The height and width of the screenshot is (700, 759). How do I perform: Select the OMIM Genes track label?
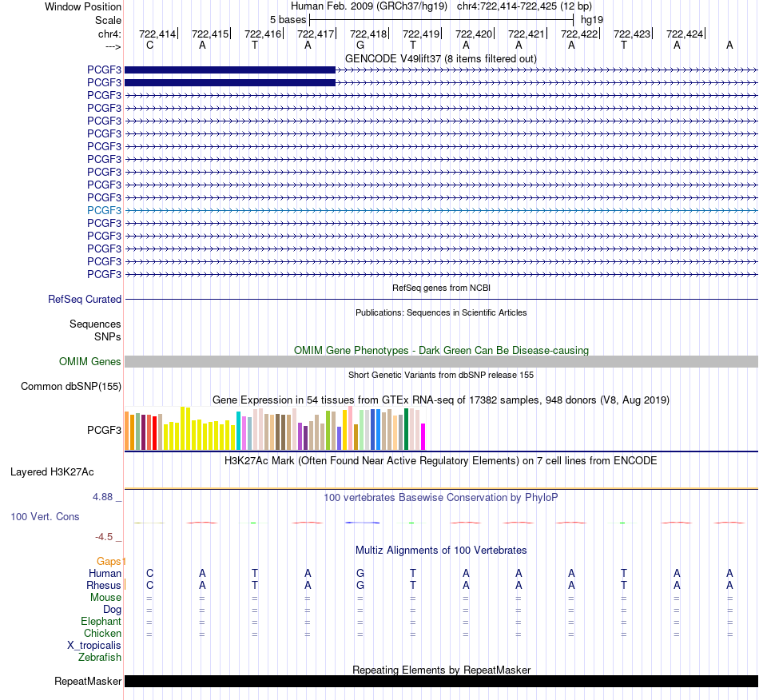click(x=90, y=362)
